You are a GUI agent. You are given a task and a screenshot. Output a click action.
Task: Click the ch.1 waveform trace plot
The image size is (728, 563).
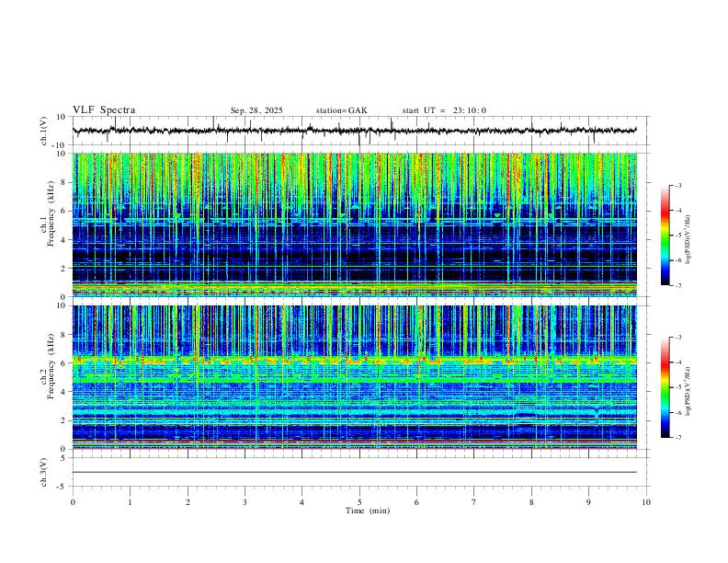coord(359,131)
